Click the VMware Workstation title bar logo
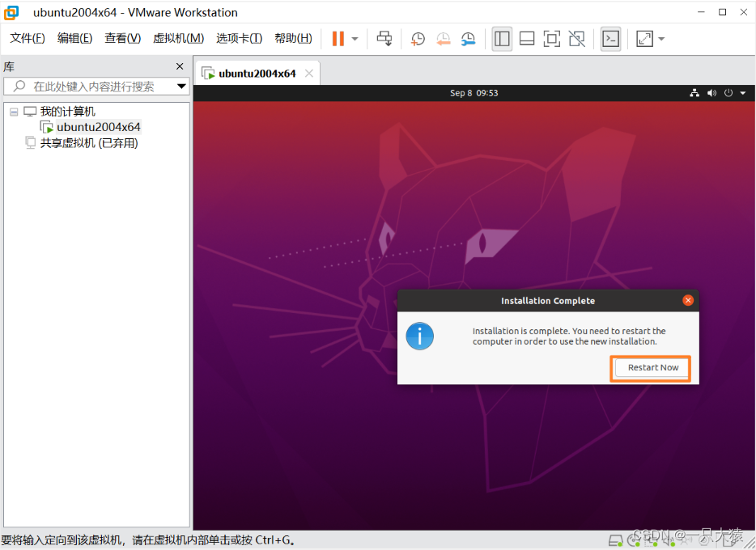This screenshot has width=756, height=550. coord(11,12)
